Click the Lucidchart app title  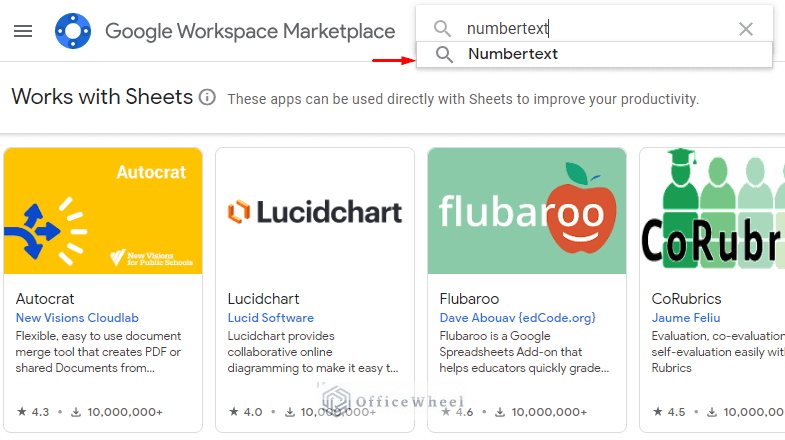pyautogui.click(x=263, y=299)
